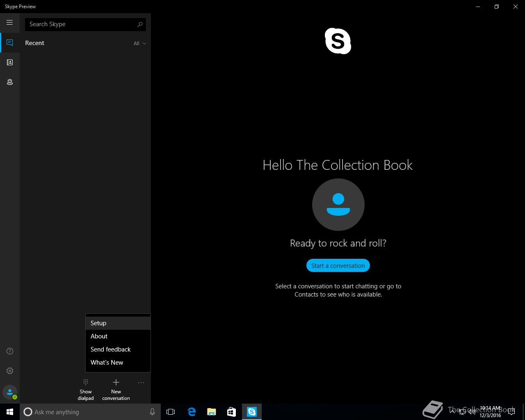Launch Microsoft Edge from the taskbar
The image size is (525, 420).
click(x=192, y=412)
